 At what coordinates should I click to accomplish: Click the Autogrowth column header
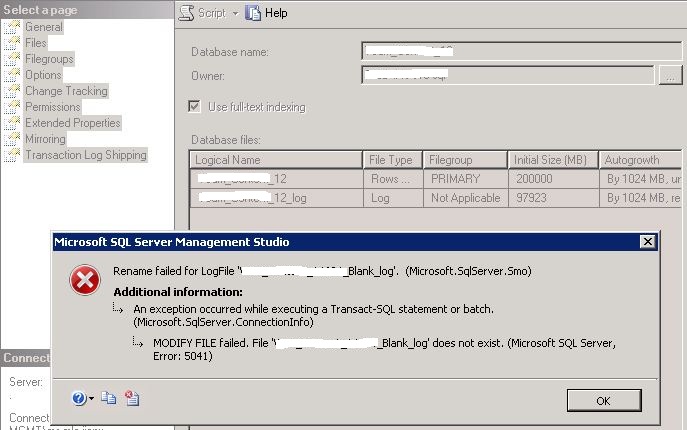tap(641, 160)
